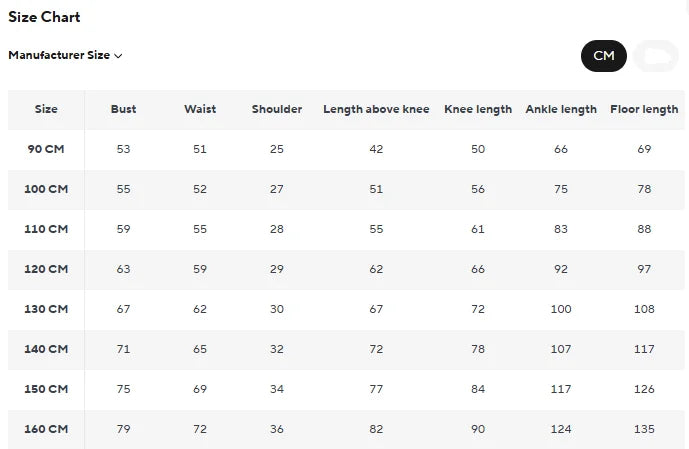Image resolution: width=689 pixels, height=449 pixels.
Task: Select the 150 CM size row
Action: coord(346,389)
